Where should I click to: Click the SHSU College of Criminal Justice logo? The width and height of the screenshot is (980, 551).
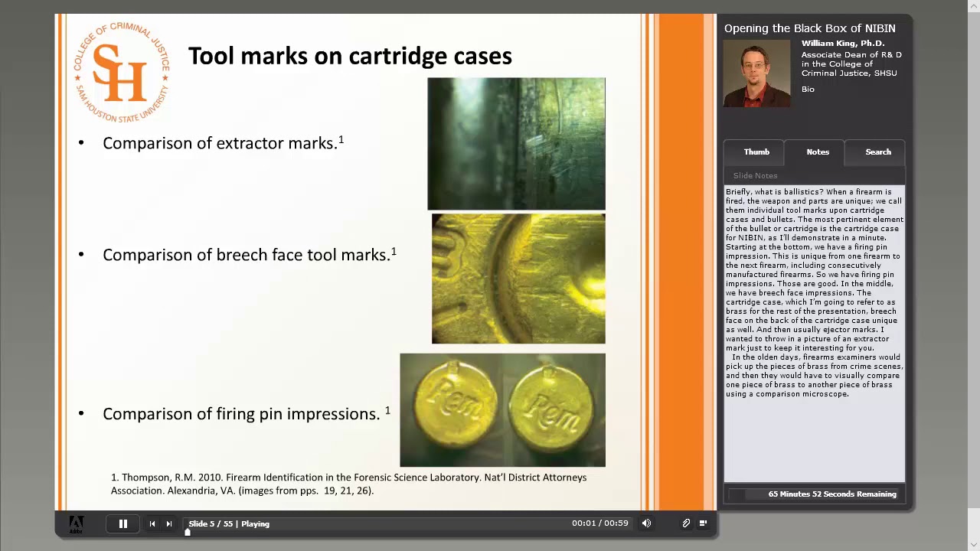point(122,73)
